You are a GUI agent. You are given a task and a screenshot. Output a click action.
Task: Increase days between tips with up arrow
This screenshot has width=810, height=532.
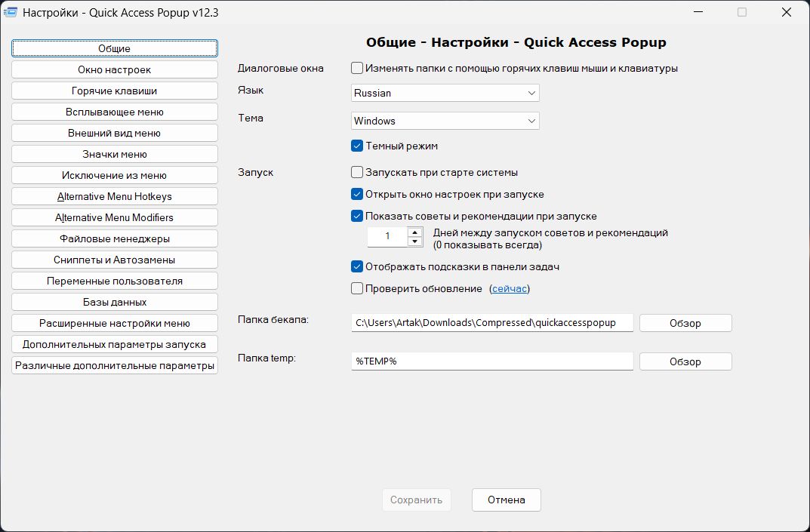coord(415,232)
